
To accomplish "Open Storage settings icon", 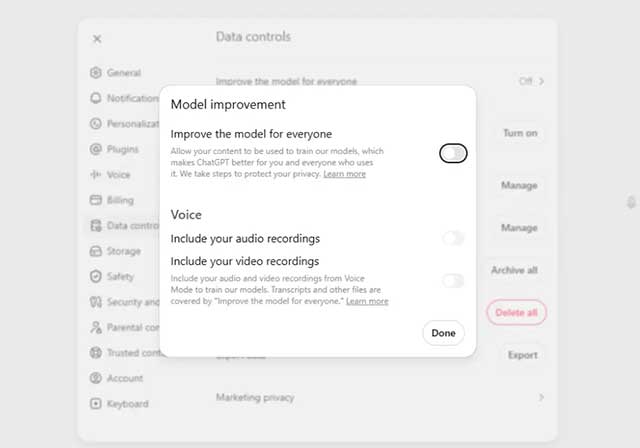I will [x=96, y=251].
